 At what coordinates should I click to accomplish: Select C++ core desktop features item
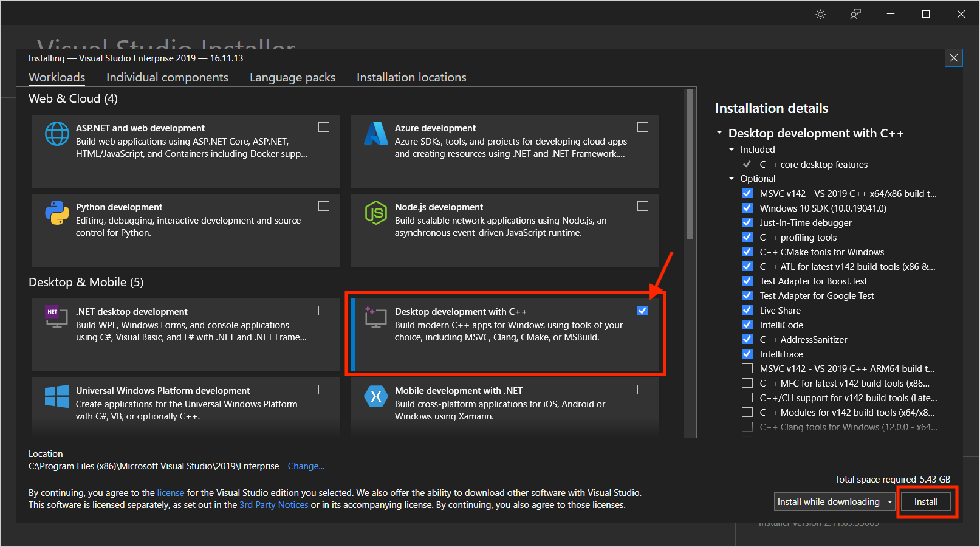click(814, 164)
